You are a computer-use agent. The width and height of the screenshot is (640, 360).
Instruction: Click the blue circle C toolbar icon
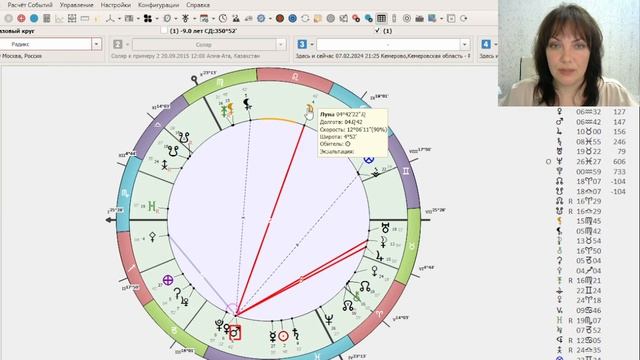(x=292, y=18)
